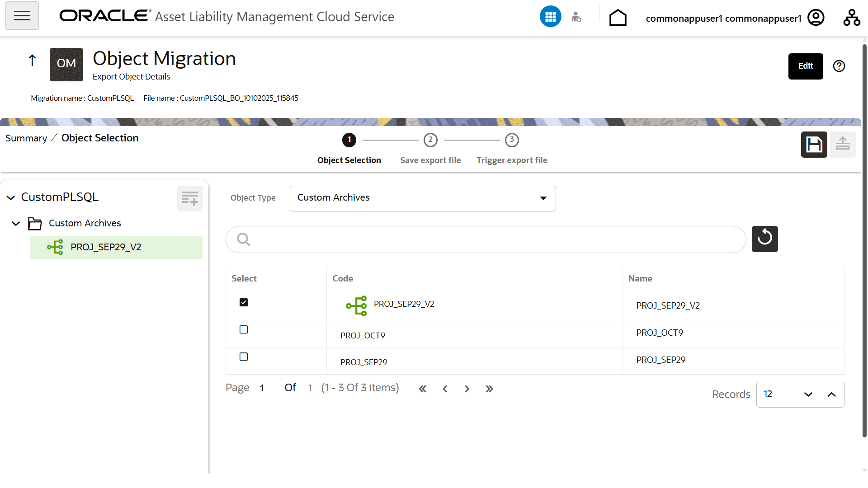Screen dimensions: 868x488
Task: Collapse the CustomPLSQL tree node
Action: (11, 197)
